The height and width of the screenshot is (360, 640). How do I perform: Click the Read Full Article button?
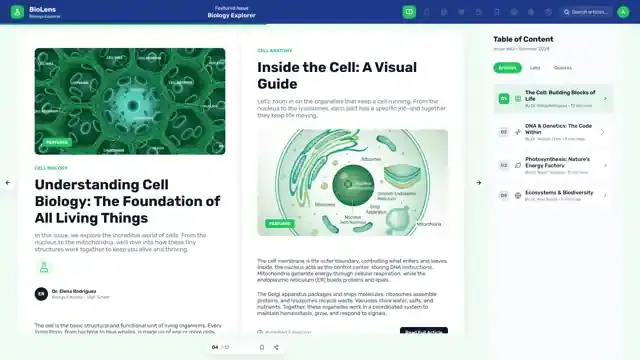[x=424, y=331]
